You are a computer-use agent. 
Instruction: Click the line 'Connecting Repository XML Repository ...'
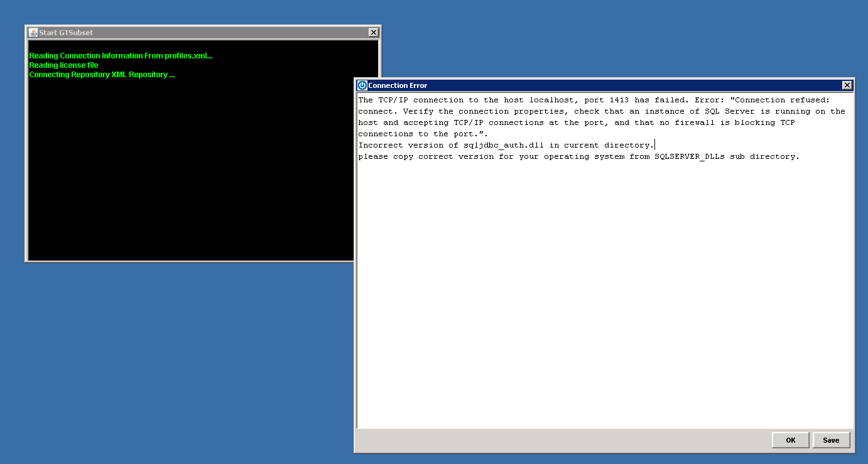tap(102, 75)
